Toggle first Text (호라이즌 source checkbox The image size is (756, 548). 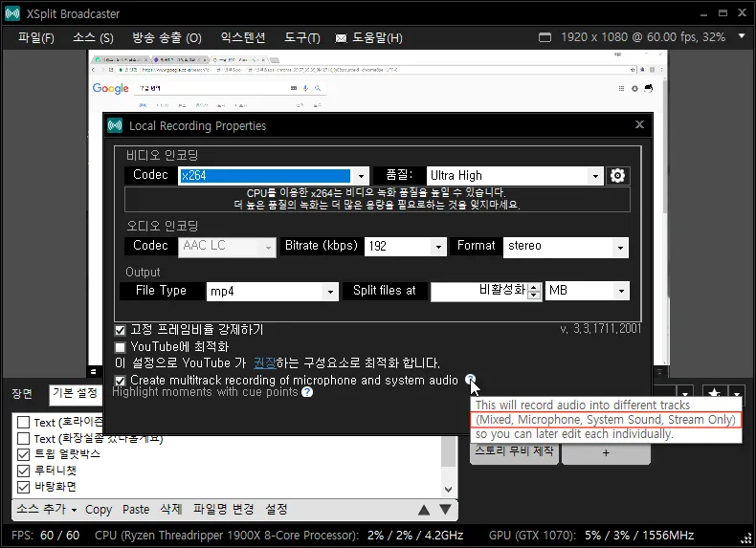coord(23,422)
